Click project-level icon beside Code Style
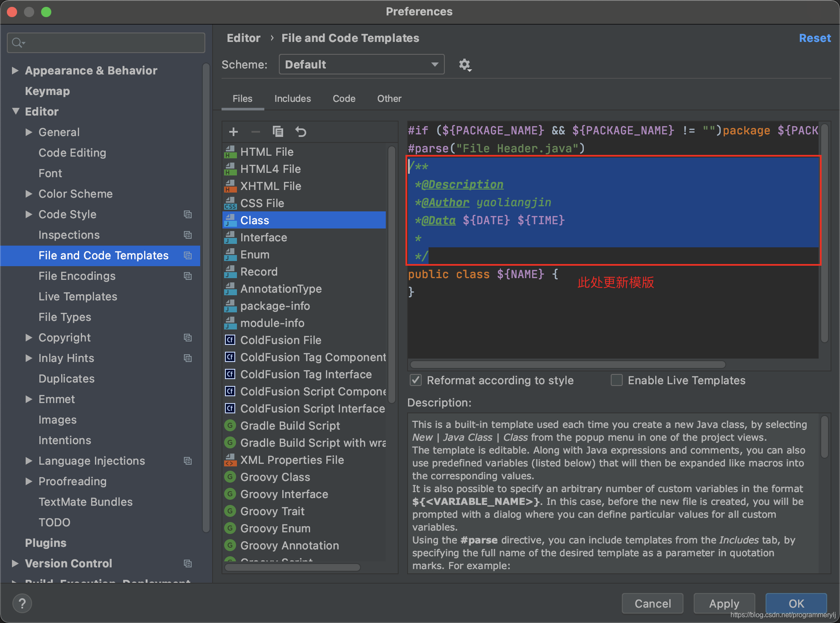The width and height of the screenshot is (840, 623). [187, 214]
